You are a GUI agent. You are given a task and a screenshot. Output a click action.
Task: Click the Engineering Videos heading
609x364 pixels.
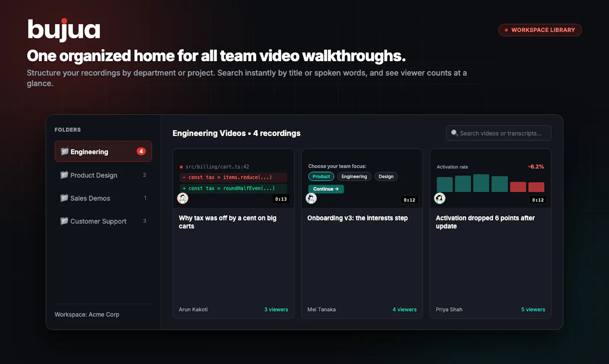(x=236, y=133)
